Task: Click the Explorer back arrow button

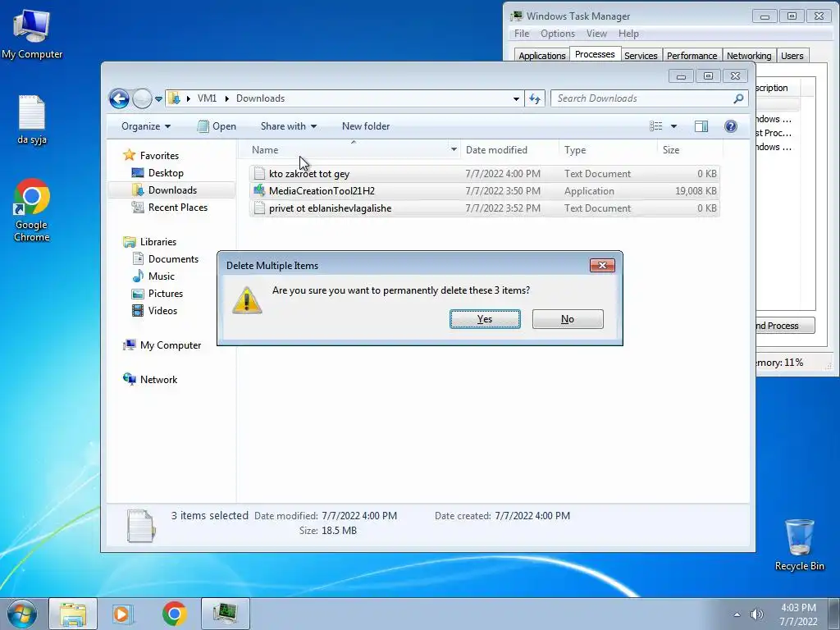Action: (119, 98)
